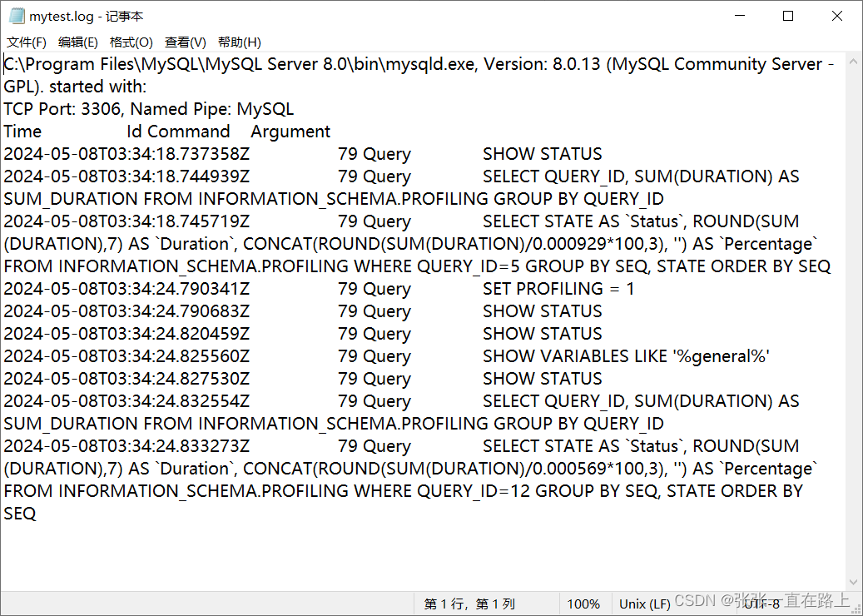Click 'SHOW STATUS' on the 24.827530Z line
This screenshot has width=863, height=616.
542,379
